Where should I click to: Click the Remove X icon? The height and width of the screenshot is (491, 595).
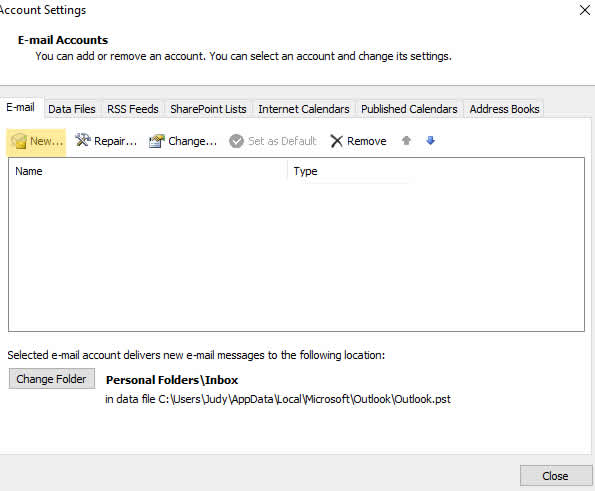pos(337,141)
